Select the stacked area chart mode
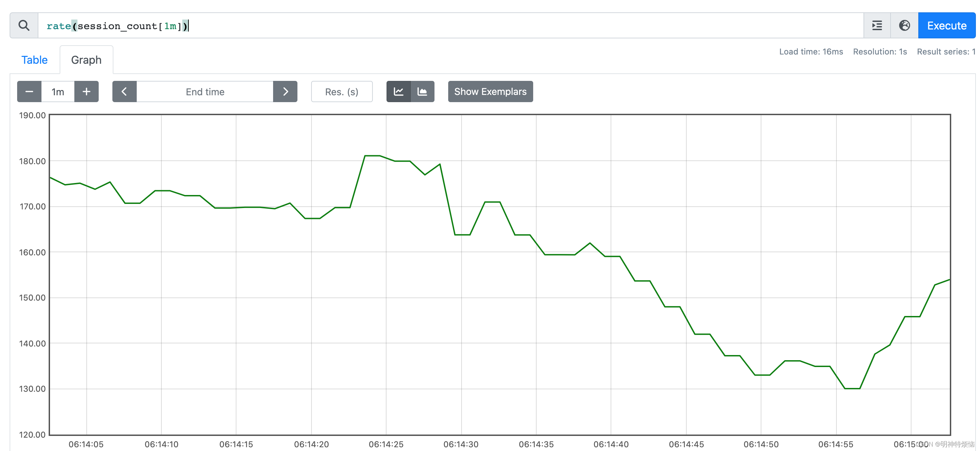The height and width of the screenshot is (451, 980). tap(422, 92)
